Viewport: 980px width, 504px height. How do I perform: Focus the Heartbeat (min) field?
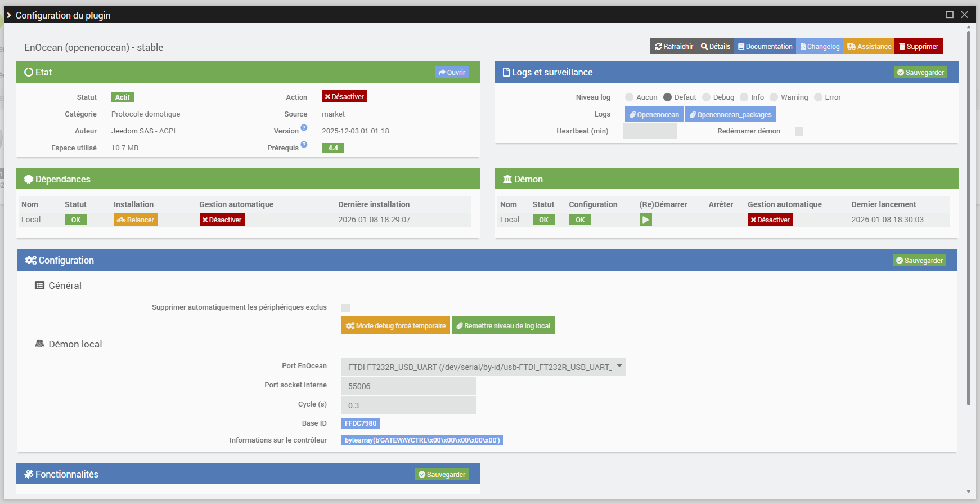coord(650,131)
